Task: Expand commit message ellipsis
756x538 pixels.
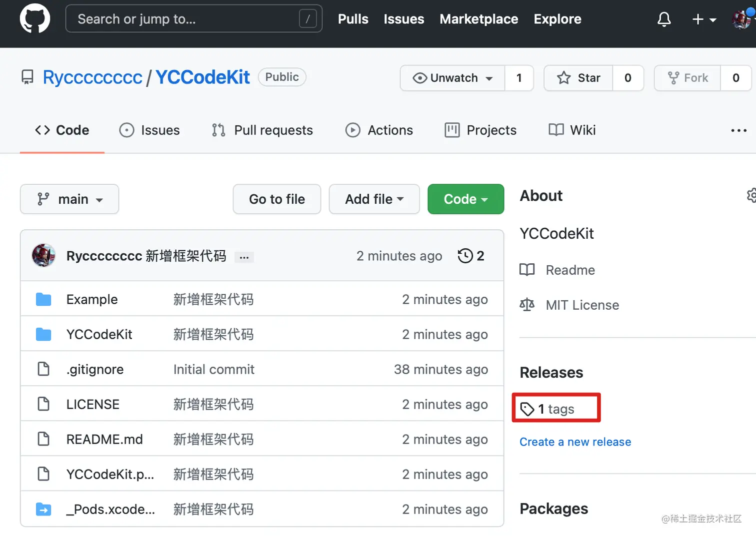Action: click(244, 257)
